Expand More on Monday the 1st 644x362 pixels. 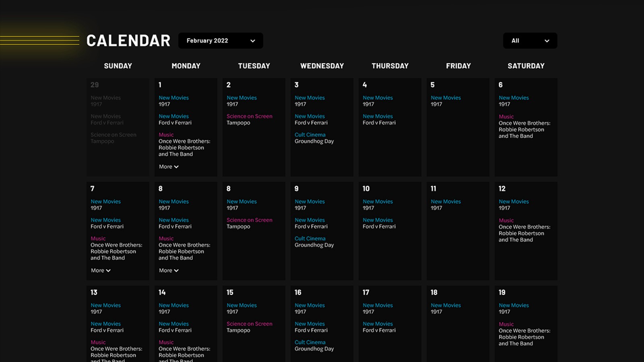169,167
